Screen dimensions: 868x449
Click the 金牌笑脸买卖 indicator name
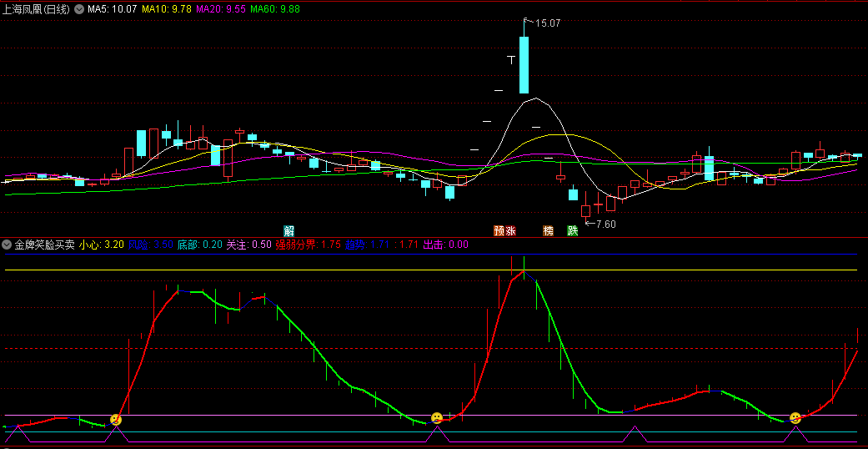click(x=43, y=245)
